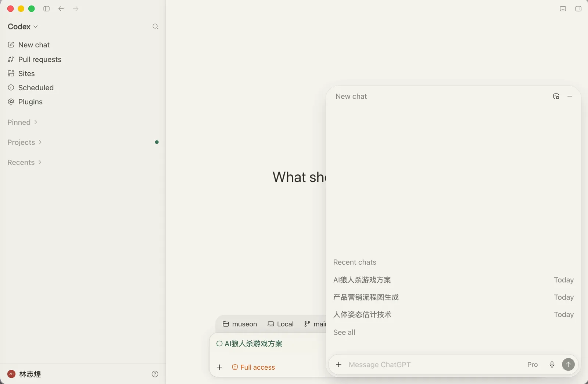The height and width of the screenshot is (384, 588).
Task: Click the Scheduled clock icon
Action: pyautogui.click(x=11, y=87)
